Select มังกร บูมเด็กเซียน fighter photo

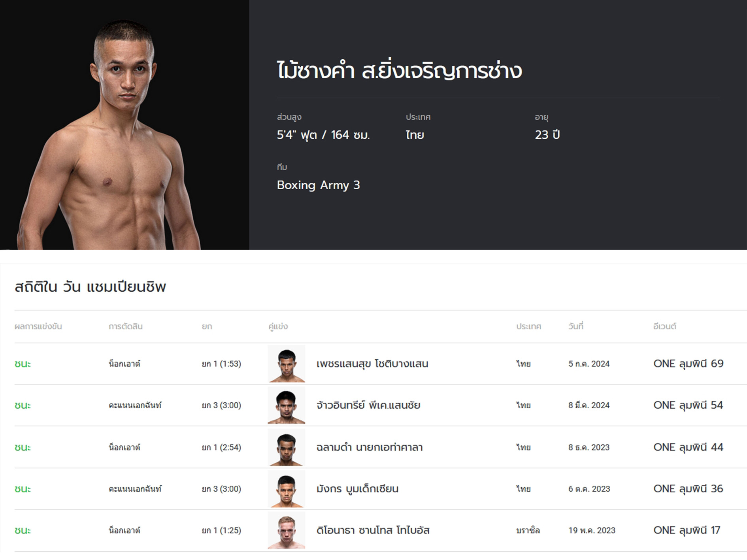tap(287, 489)
